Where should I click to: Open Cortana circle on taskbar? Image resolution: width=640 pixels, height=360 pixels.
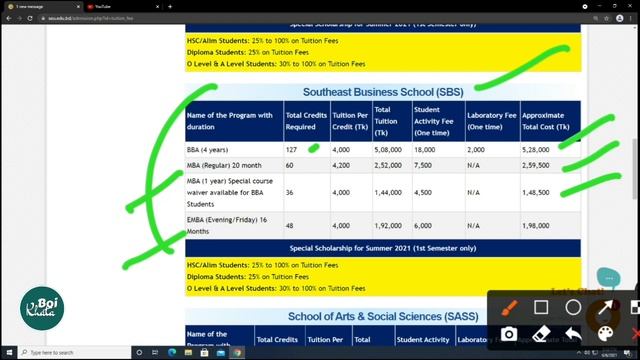(139, 352)
